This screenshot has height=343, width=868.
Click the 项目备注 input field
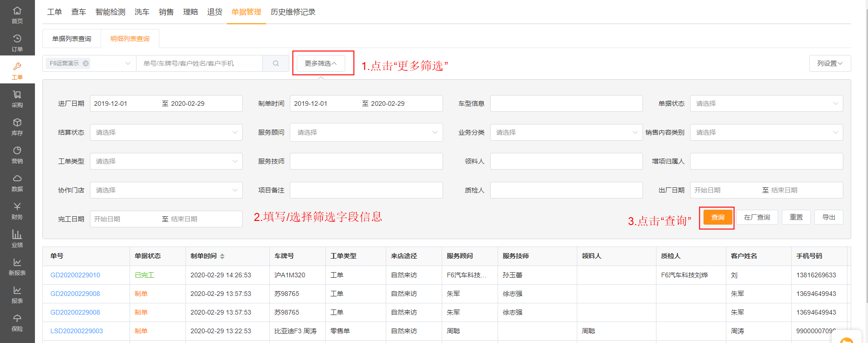(x=366, y=190)
